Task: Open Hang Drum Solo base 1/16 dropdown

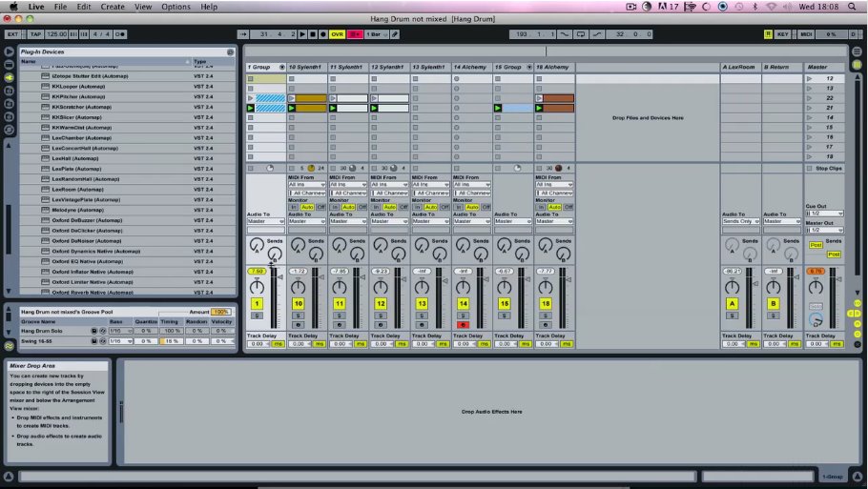Action: (121, 331)
